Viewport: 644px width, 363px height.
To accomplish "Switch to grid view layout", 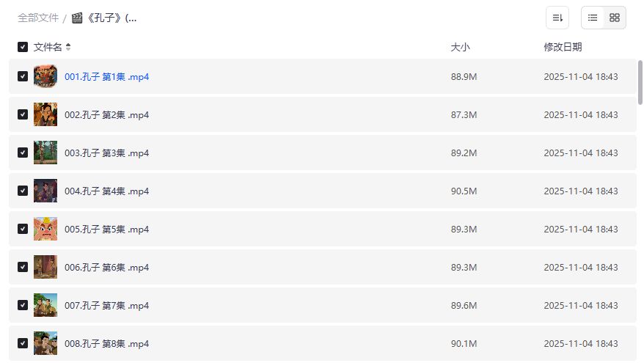I will (615, 18).
